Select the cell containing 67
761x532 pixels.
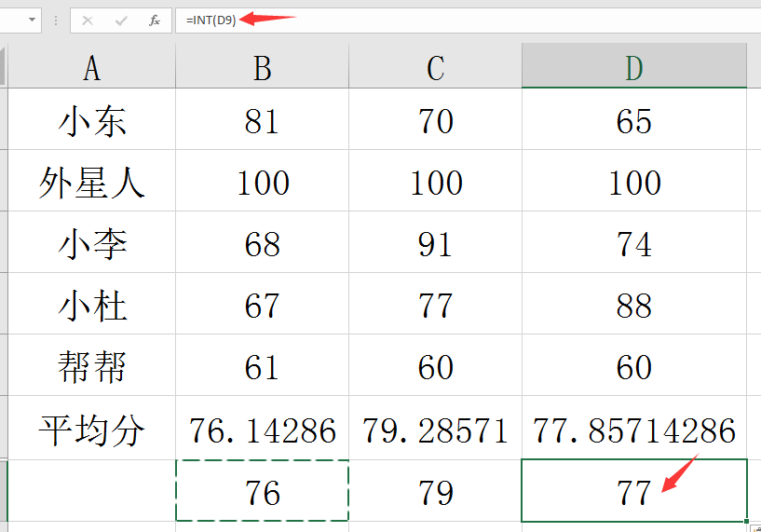[262, 304]
